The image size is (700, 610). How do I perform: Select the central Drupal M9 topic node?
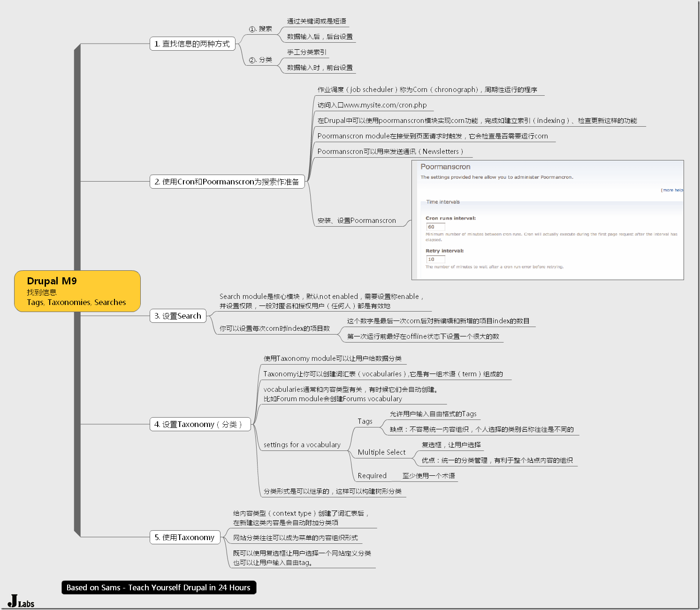(x=77, y=291)
